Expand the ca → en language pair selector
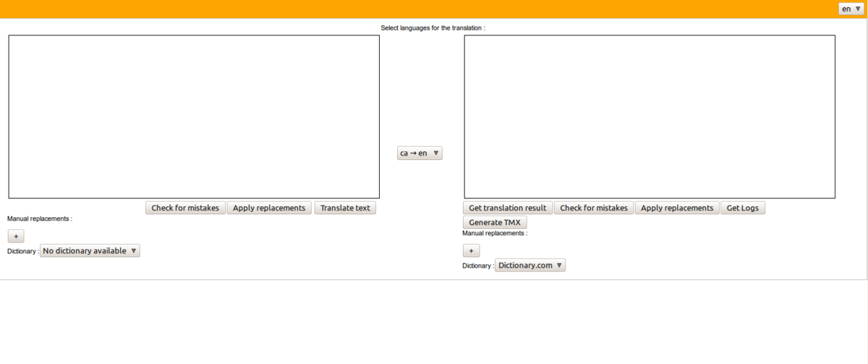This screenshot has height=364, width=868. tap(420, 153)
